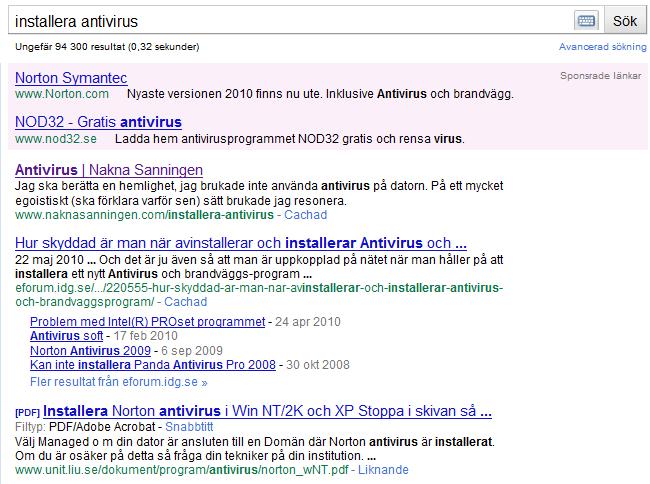Open 'Kan inte installera Panda Antivirus Pro 2008'
The image size is (650, 484).
[x=153, y=365]
